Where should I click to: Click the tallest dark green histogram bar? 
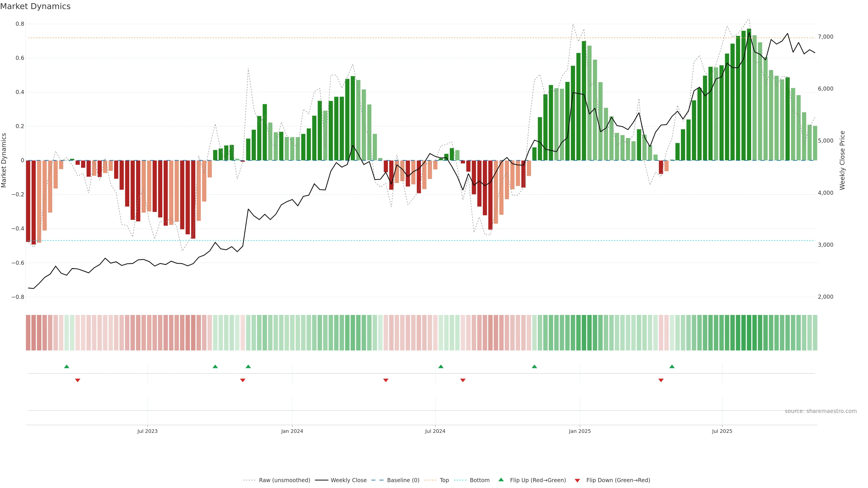pos(749,94)
